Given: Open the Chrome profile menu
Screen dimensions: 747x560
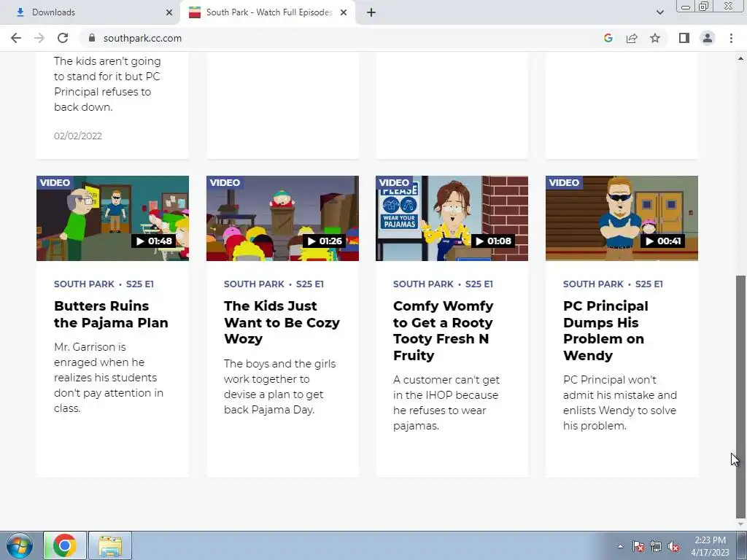Looking at the screenshot, I should 708,38.
